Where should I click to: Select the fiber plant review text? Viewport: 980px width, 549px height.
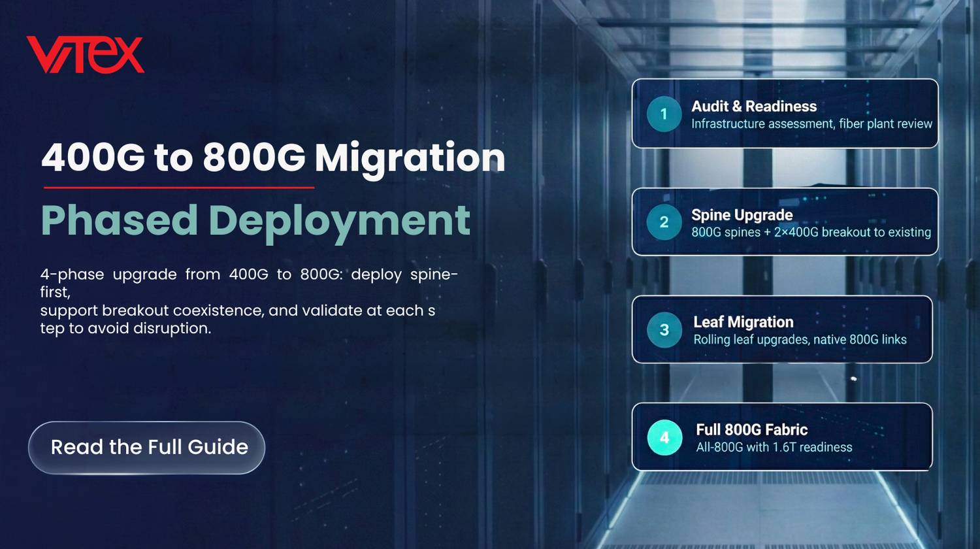[887, 124]
